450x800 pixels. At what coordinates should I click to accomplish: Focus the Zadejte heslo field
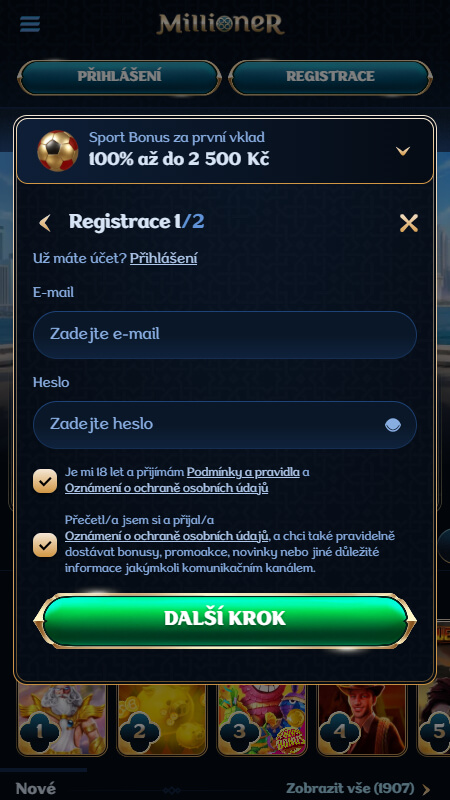coord(225,424)
